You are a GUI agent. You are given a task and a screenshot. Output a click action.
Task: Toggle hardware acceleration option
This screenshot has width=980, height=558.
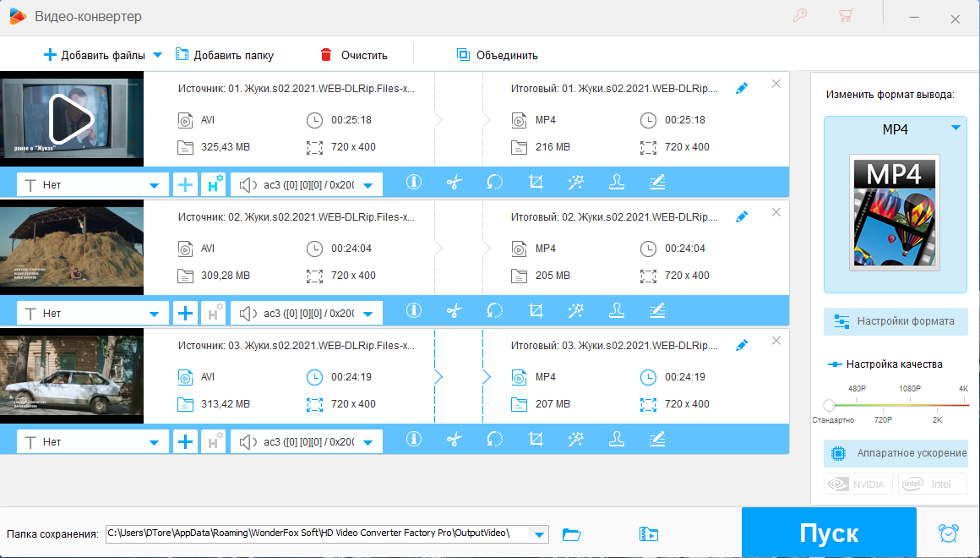pyautogui.click(x=896, y=453)
